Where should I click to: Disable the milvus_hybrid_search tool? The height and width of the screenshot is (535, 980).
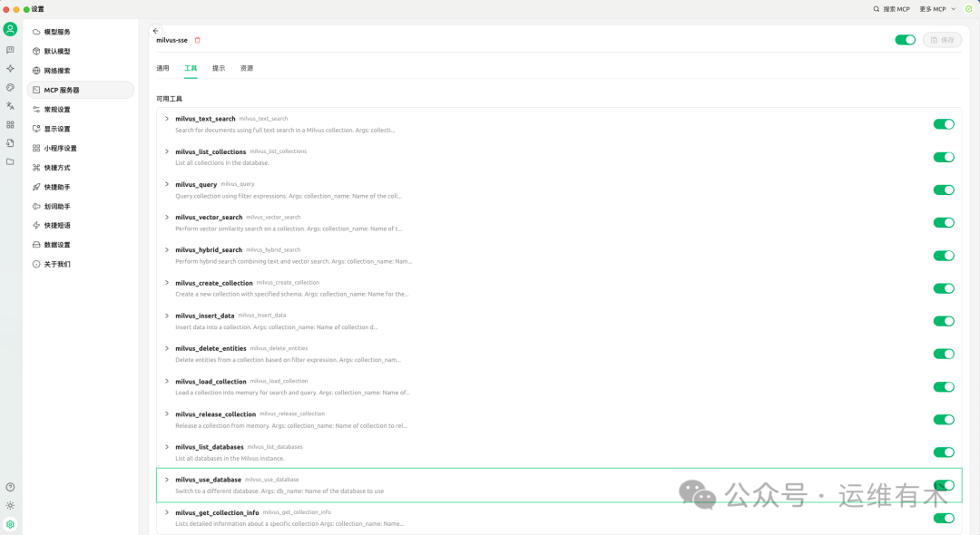coord(944,256)
